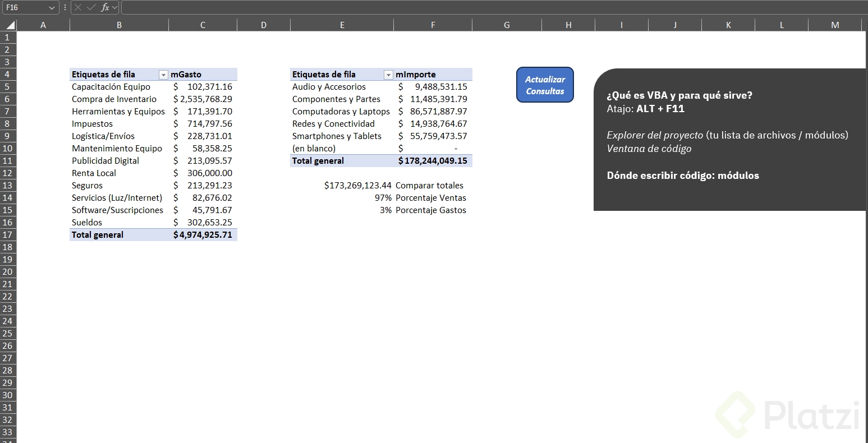Select the (en blanco) cell
Viewport: 868px width, 443px height.
click(342, 149)
